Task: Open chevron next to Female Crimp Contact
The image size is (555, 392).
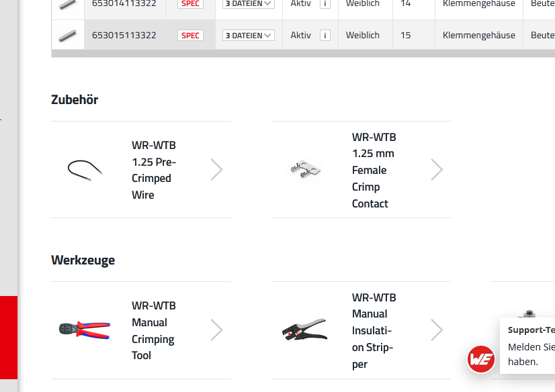Action: tap(437, 170)
